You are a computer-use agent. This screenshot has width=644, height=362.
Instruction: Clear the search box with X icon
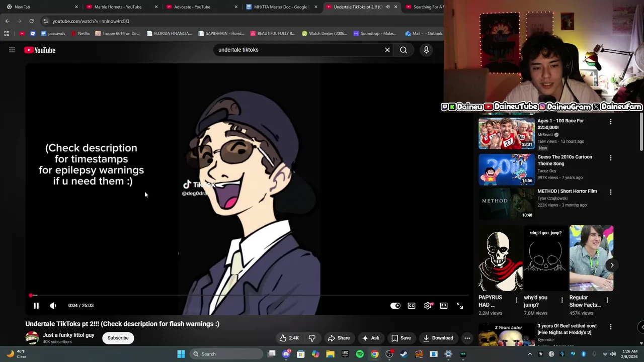(x=387, y=50)
